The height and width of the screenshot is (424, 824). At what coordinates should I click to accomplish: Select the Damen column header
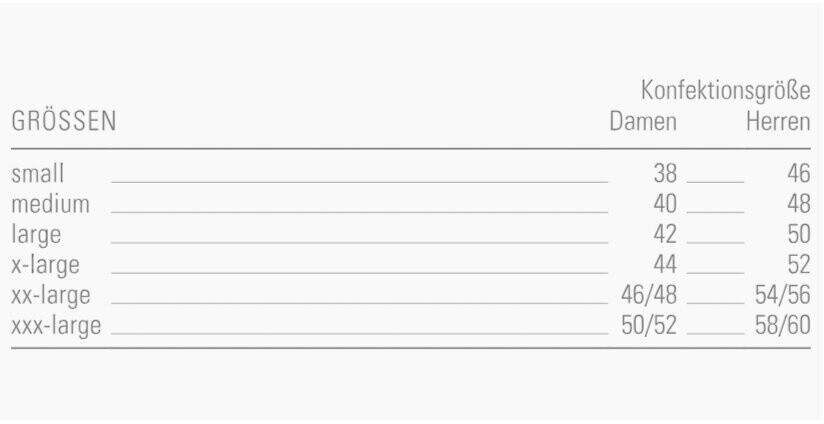(643, 123)
